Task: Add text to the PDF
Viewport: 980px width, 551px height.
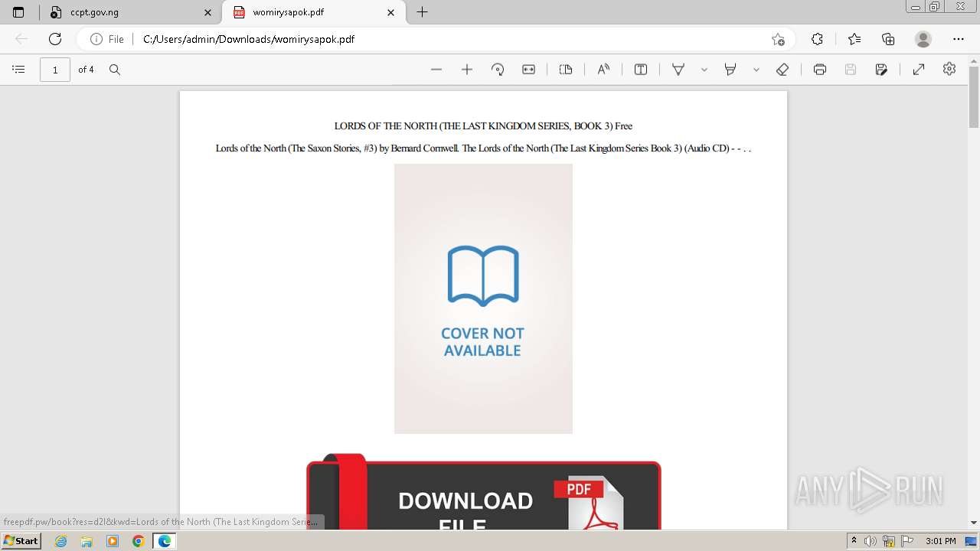Action: [x=641, y=70]
